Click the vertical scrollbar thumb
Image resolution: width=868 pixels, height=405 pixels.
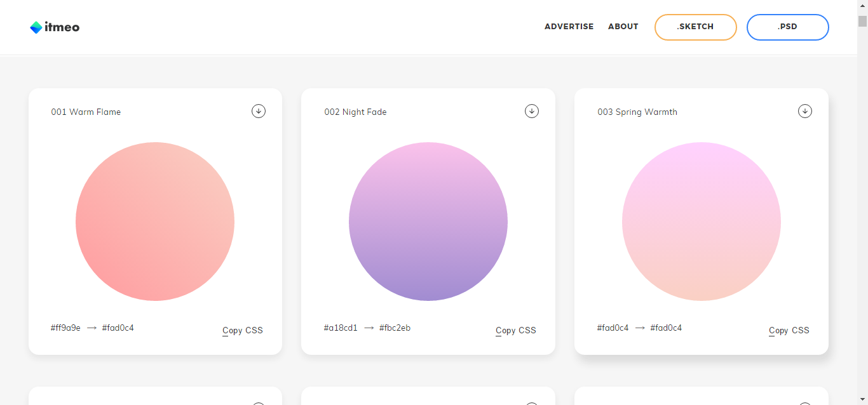click(x=862, y=21)
